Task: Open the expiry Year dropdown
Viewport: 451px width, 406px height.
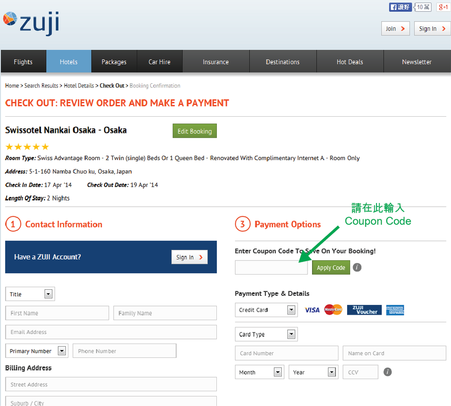Action: click(313, 372)
